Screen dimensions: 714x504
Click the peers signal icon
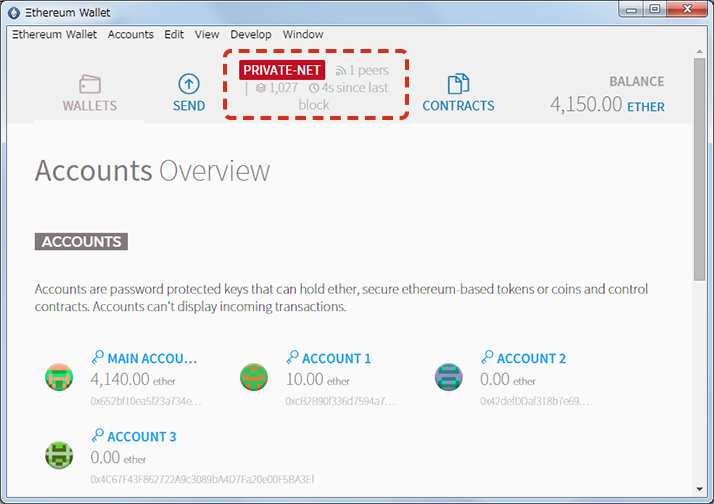tap(341, 71)
